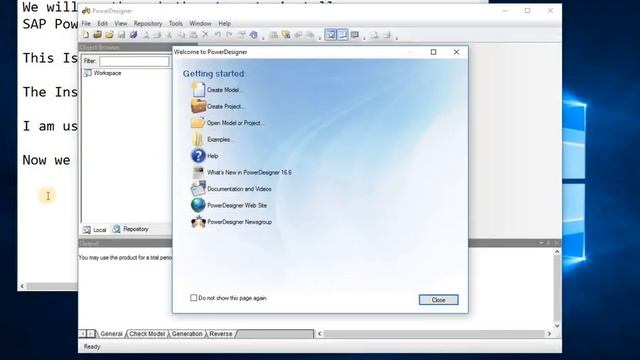Switch to the Repository tab in Object Browser
Viewport: 640px width, 360px height.
[x=131, y=229]
